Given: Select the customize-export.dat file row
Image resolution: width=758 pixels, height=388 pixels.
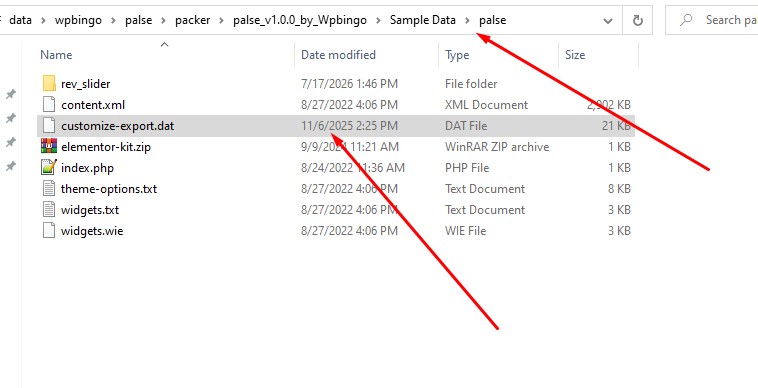Looking at the screenshot, I should 335,126.
